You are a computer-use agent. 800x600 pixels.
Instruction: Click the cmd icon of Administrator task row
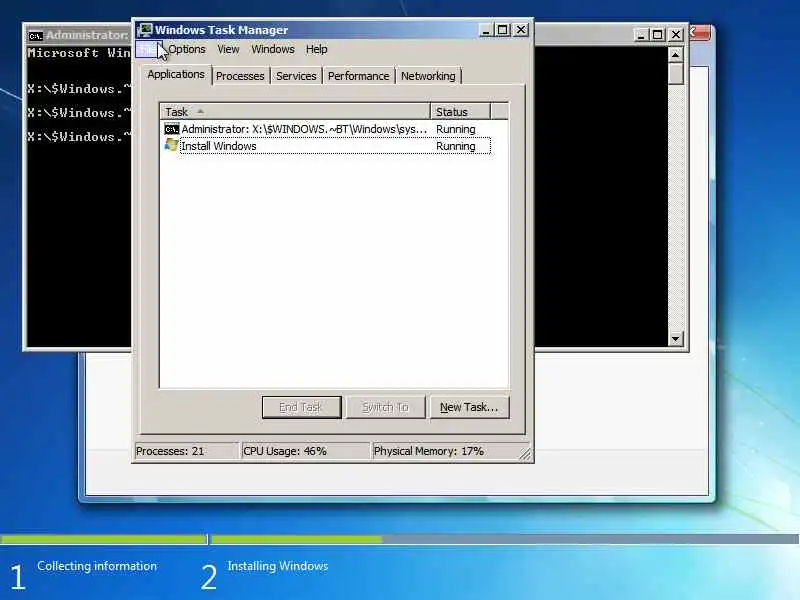coord(171,129)
